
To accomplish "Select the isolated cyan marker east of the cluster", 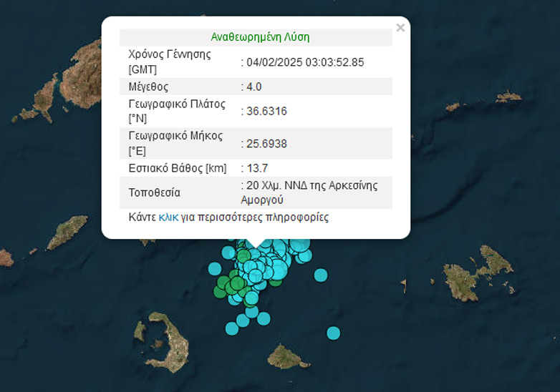I will [321, 275].
